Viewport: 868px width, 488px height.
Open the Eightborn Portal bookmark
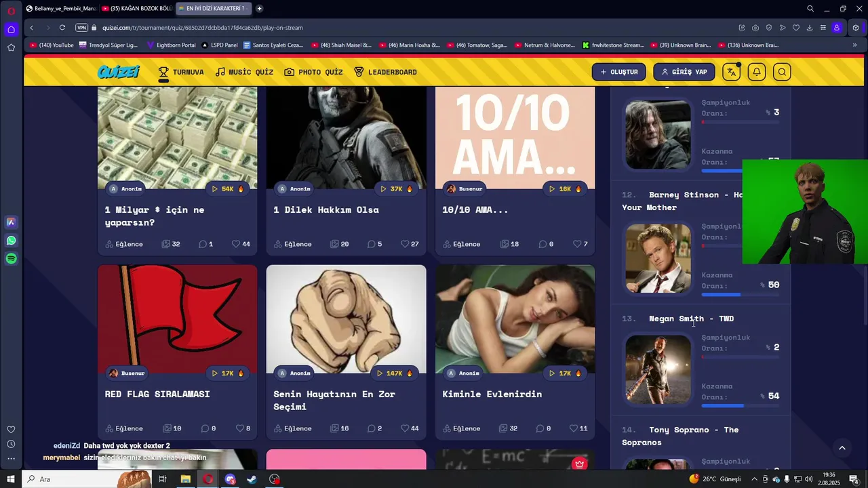click(x=171, y=45)
